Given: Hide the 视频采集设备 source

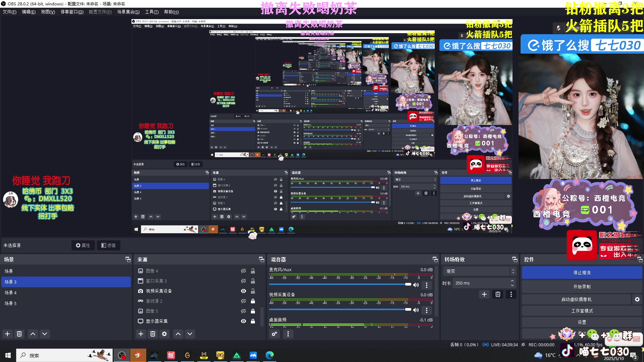Looking at the screenshot, I should (244, 291).
